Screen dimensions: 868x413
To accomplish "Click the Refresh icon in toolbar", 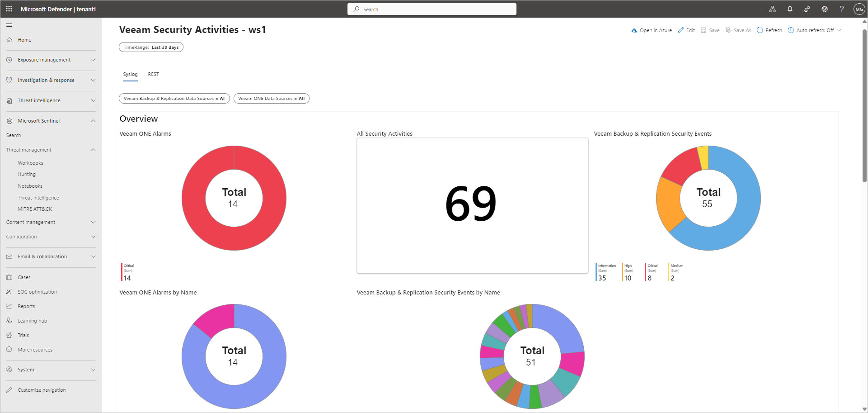I will 760,30.
